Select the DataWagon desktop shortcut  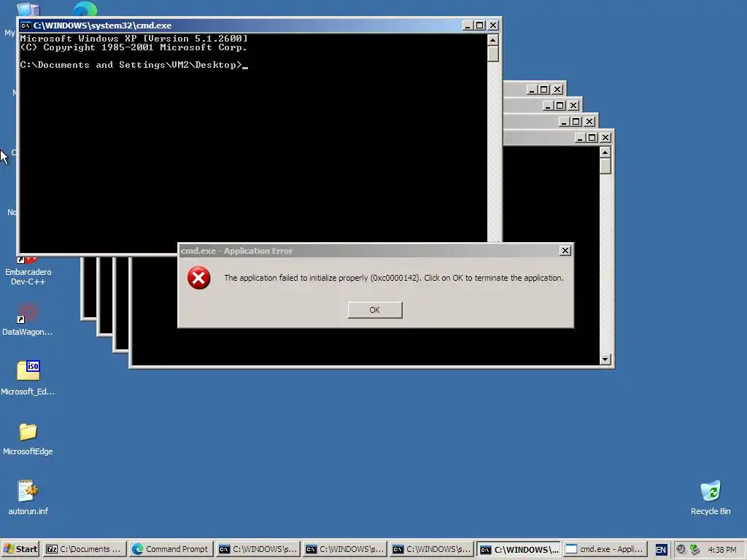pos(28,319)
